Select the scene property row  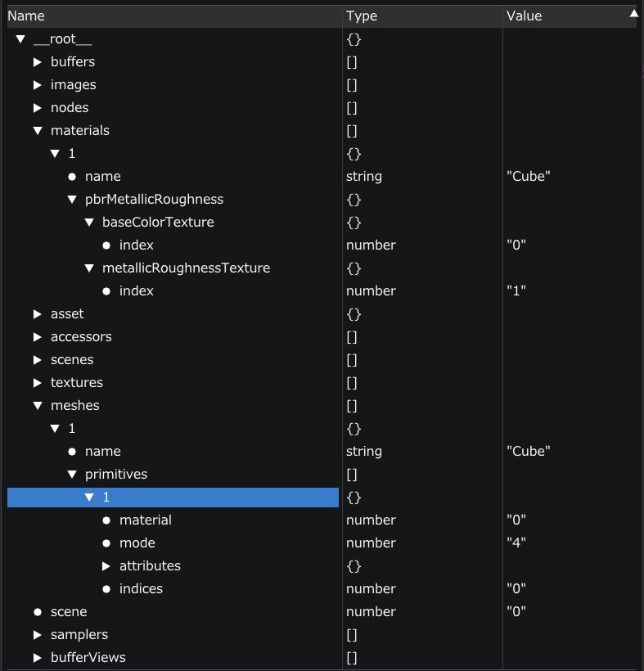point(69,612)
